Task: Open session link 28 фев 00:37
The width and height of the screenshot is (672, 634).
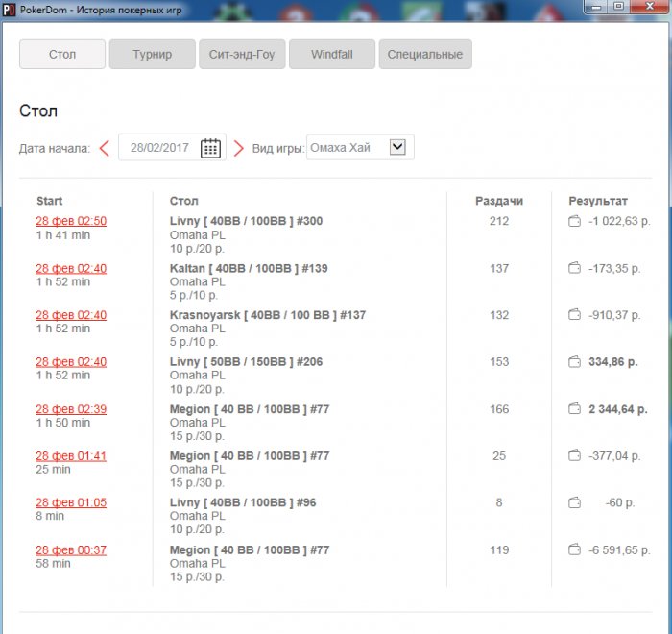Action: pyautogui.click(x=71, y=549)
